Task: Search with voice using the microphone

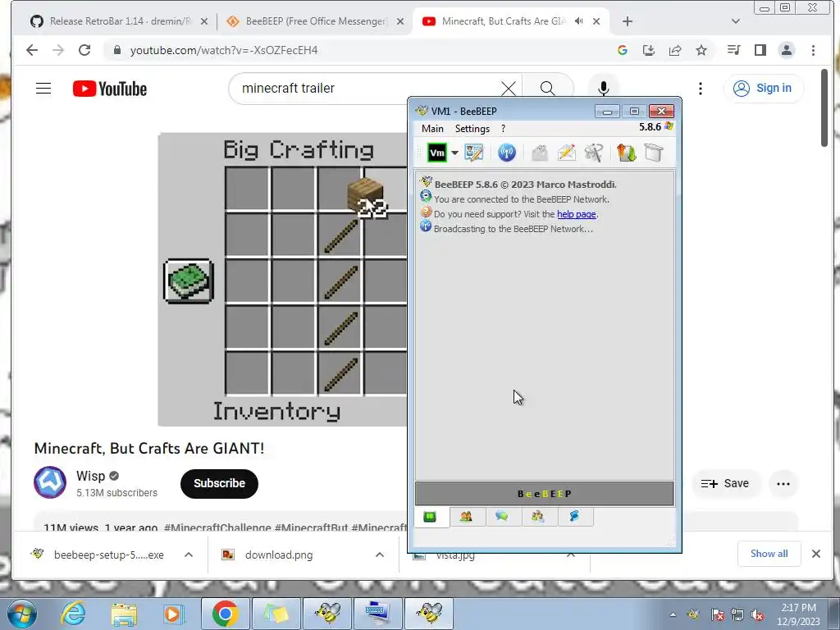Action: [604, 89]
